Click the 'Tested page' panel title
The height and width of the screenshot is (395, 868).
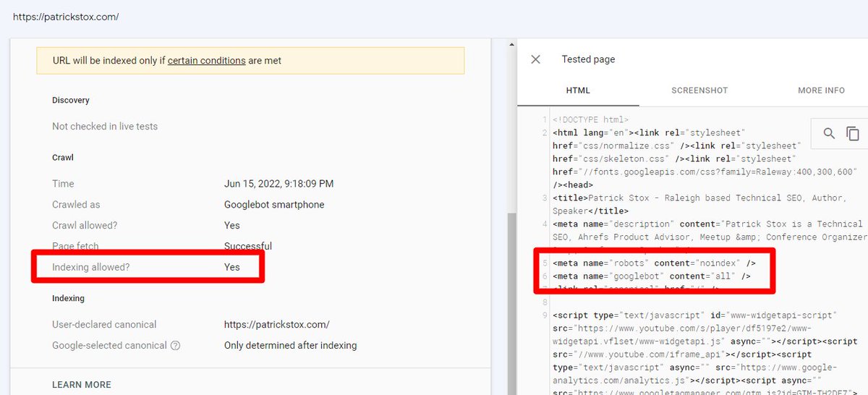[x=588, y=59]
